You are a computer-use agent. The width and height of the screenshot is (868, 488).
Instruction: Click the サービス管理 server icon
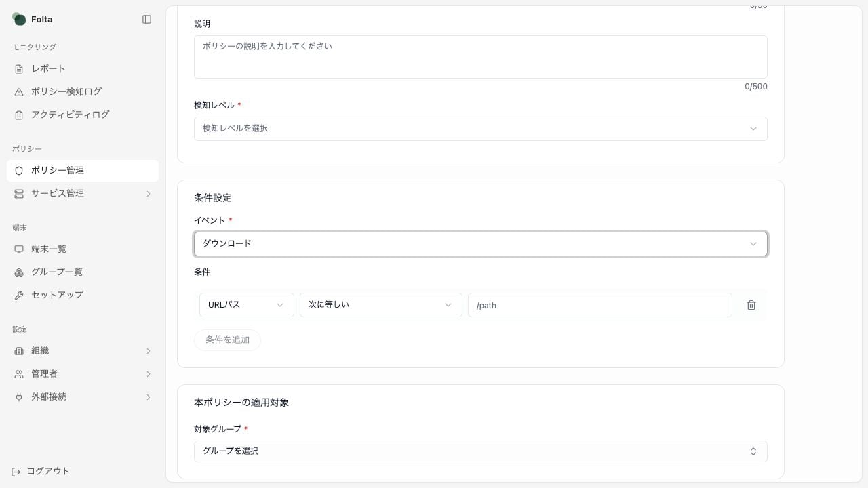point(19,194)
